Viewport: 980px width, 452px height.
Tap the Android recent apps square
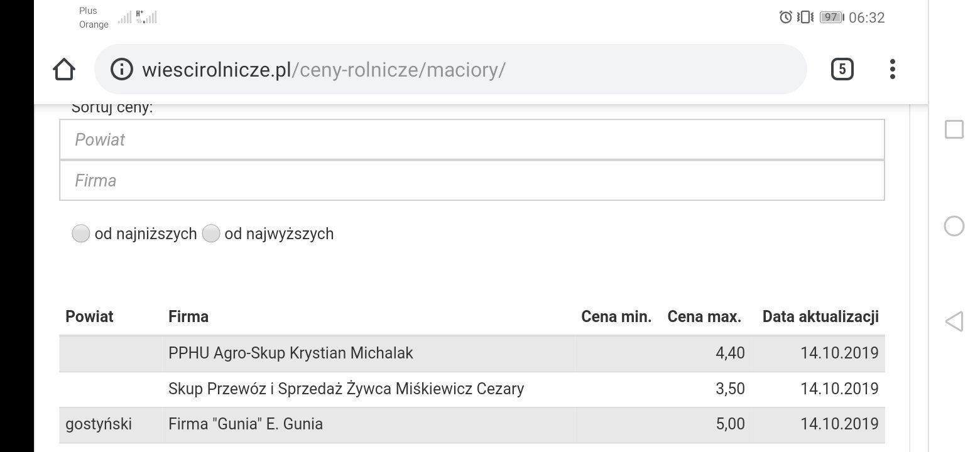click(x=954, y=129)
